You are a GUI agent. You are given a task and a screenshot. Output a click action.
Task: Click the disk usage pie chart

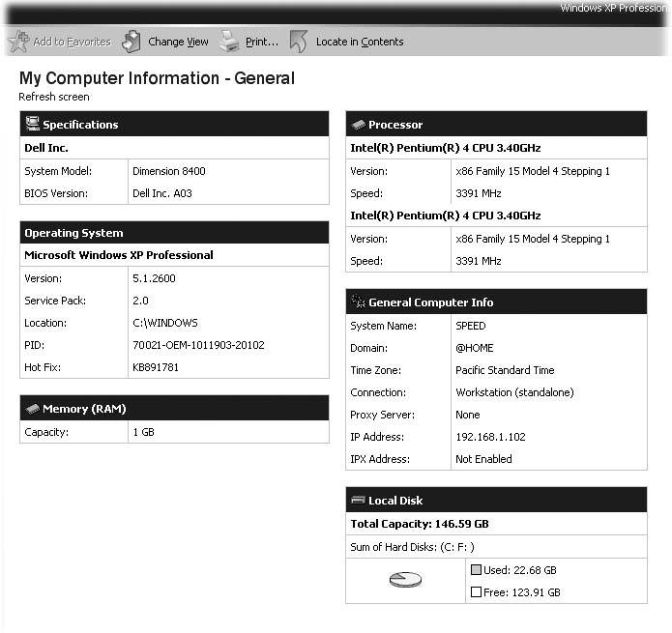click(405, 580)
